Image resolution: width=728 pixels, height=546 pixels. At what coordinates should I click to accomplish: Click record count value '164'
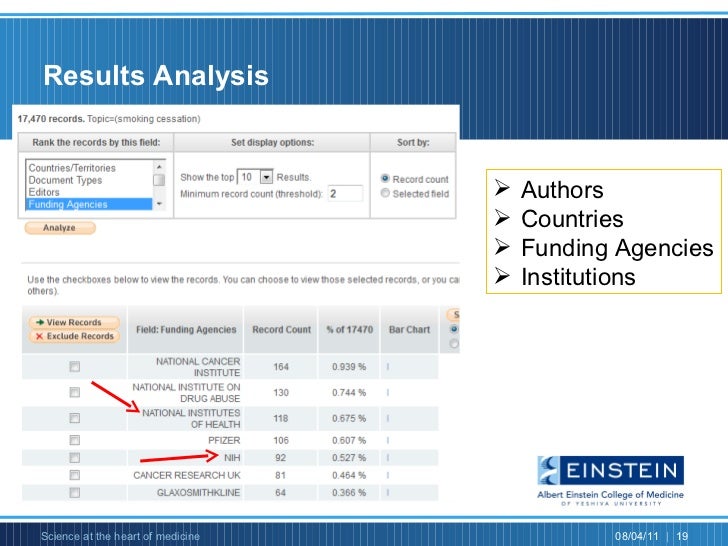coord(281,367)
